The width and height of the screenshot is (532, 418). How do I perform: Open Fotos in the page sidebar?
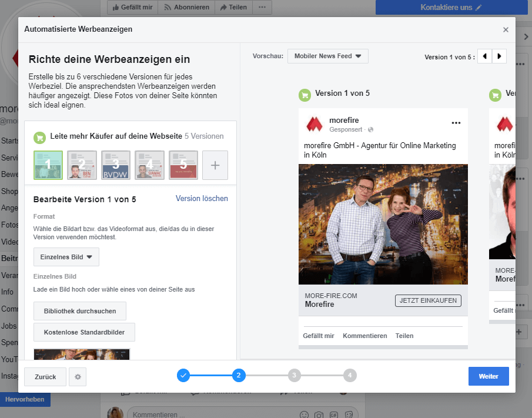(9, 225)
